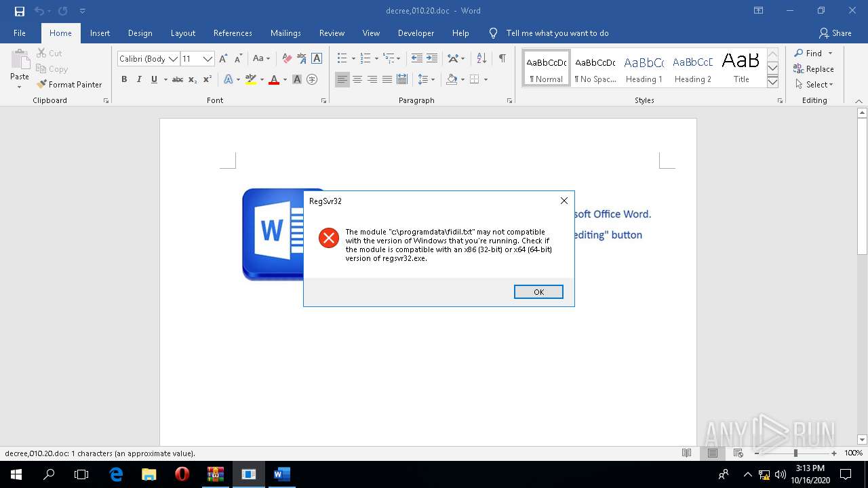Apply Text Effects and Typography
Viewport: 868px width, 488px height.
(228, 79)
